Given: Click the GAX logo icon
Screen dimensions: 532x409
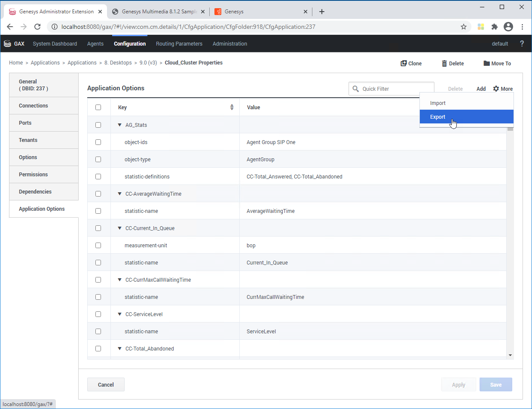Looking at the screenshot, I should point(7,43).
